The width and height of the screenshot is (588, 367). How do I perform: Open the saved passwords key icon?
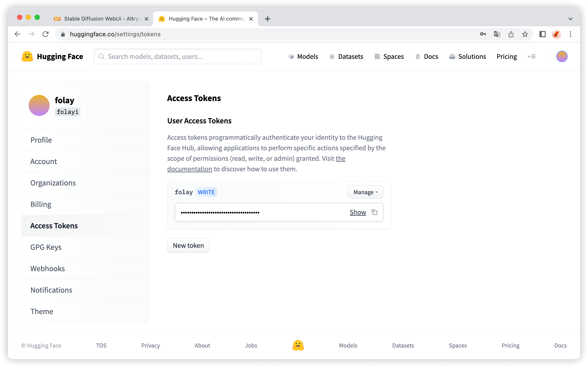click(483, 34)
